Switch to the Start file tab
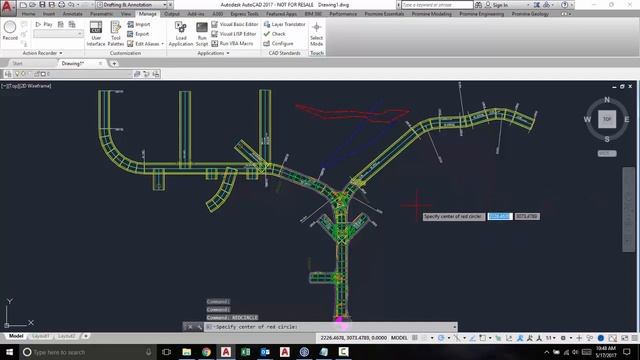640x360 pixels. click(x=17, y=63)
